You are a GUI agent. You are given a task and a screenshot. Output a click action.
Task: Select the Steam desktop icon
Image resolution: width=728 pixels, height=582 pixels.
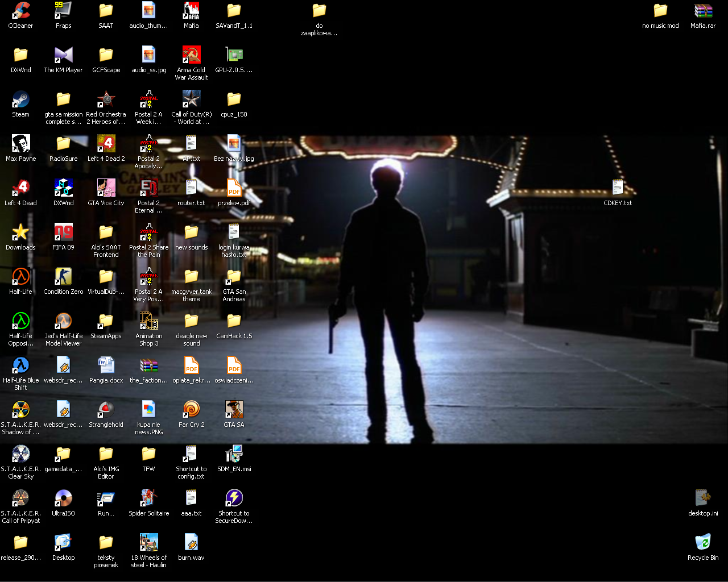(x=21, y=99)
